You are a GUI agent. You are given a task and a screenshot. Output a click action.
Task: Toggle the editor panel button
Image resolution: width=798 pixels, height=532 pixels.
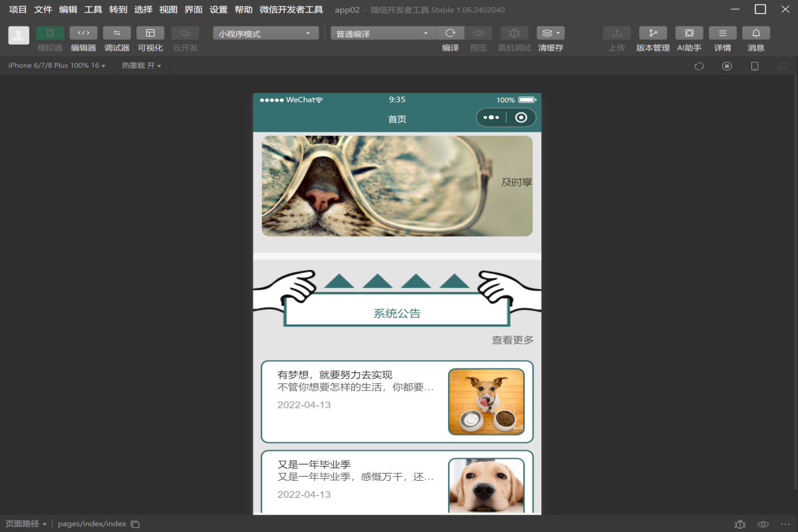(83, 33)
